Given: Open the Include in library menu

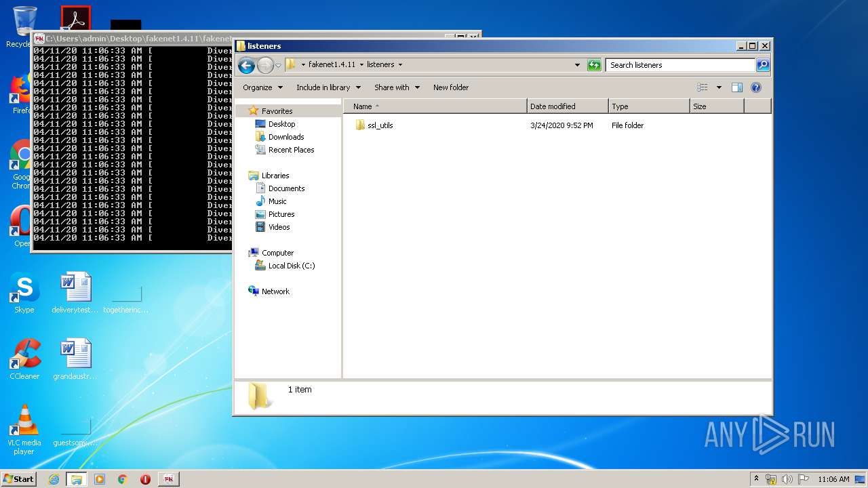Looking at the screenshot, I should point(328,87).
